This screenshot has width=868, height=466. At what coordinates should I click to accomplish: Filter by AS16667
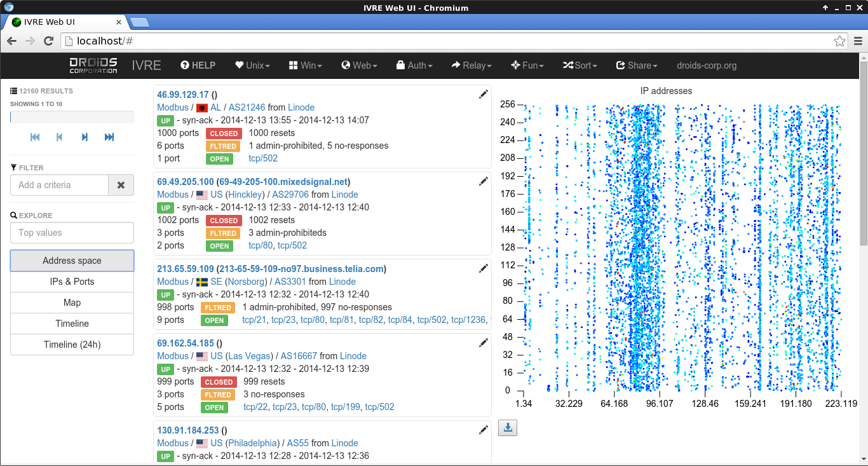pos(299,356)
